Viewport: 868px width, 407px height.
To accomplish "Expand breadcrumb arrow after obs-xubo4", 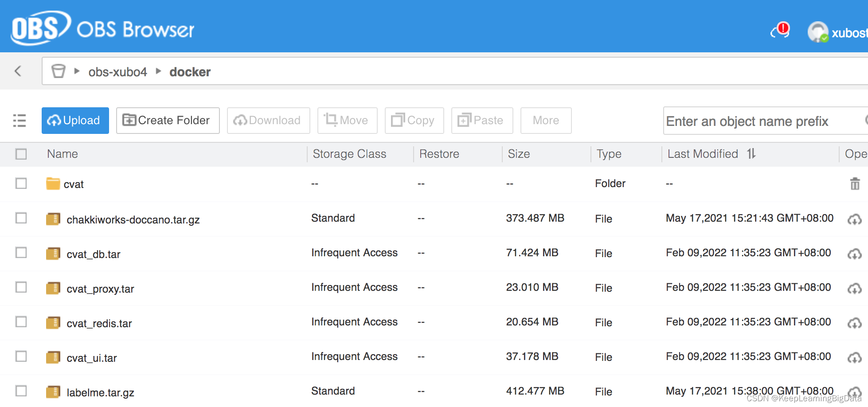I will coord(158,71).
